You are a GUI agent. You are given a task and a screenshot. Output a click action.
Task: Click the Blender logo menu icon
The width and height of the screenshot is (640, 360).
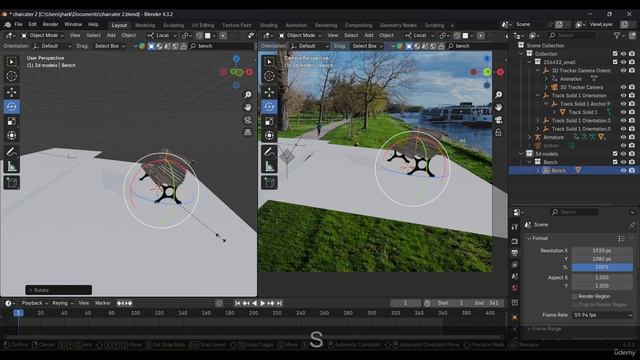[x=8, y=24]
